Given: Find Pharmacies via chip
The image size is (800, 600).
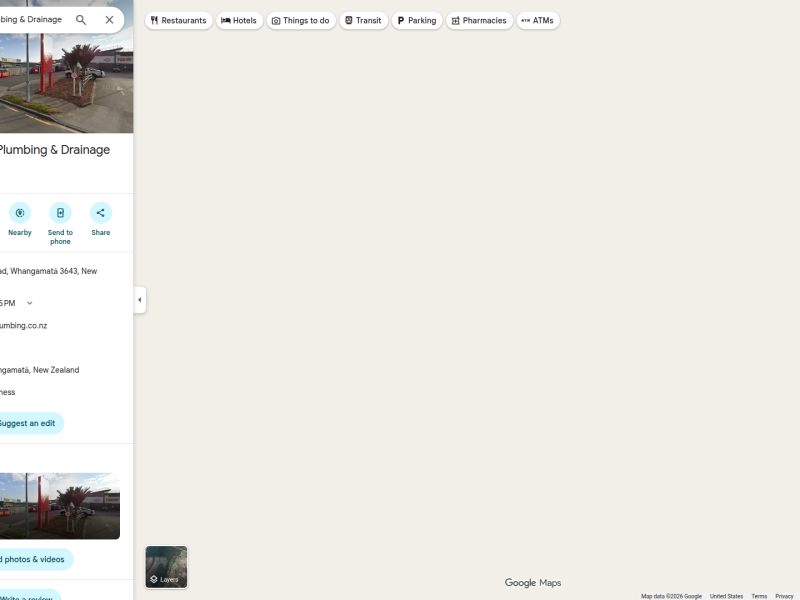Looking at the screenshot, I should point(479,20).
